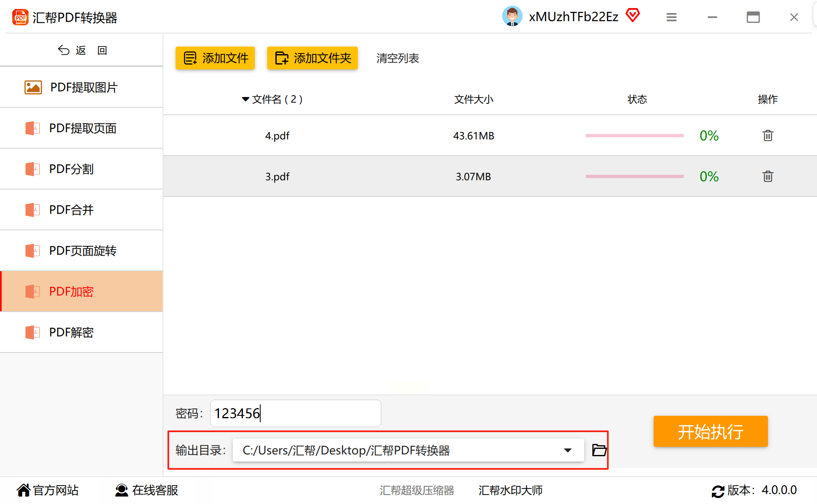Click the 开始执行 button
Viewport: 817px width, 504px height.
pyautogui.click(x=711, y=431)
